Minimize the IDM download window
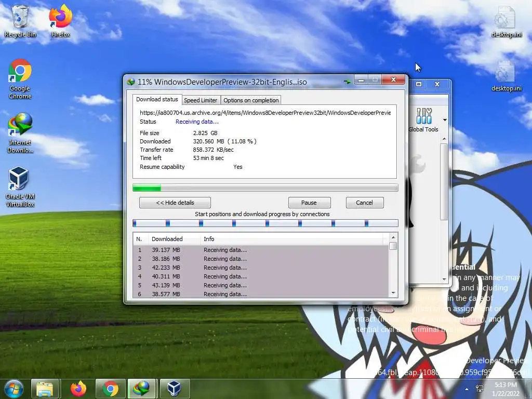This screenshot has width=532, height=399. click(x=362, y=80)
